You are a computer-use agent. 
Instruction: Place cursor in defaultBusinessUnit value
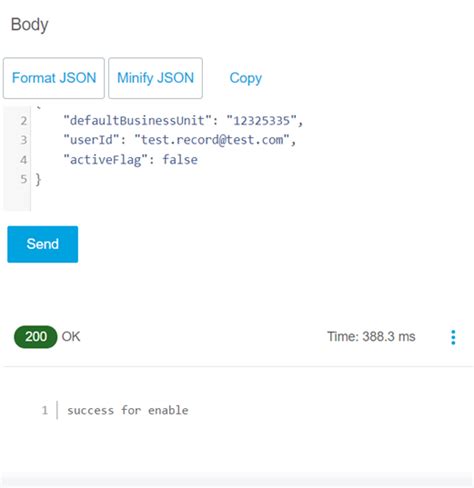click(261, 121)
